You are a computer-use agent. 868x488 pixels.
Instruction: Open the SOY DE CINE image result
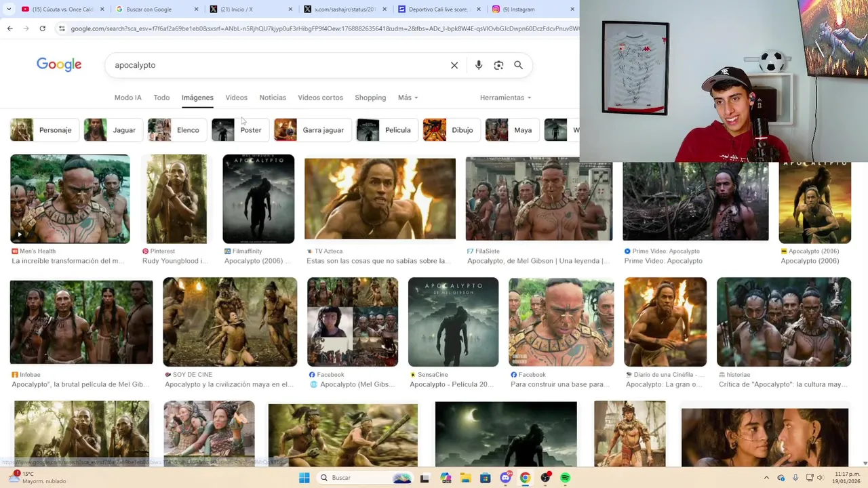click(x=230, y=322)
